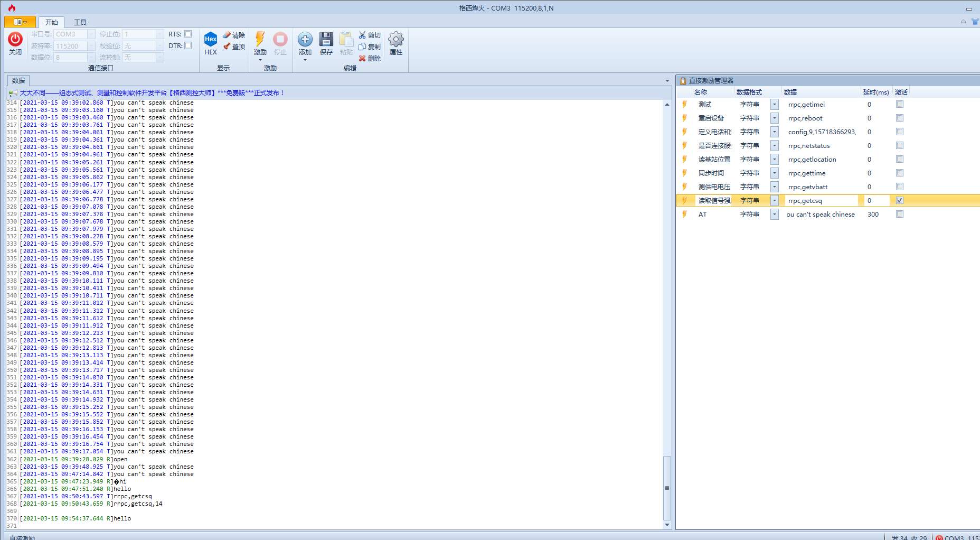Send the 测试 stimulus via lightning icon
Screen dimensions: 980x540
point(684,105)
